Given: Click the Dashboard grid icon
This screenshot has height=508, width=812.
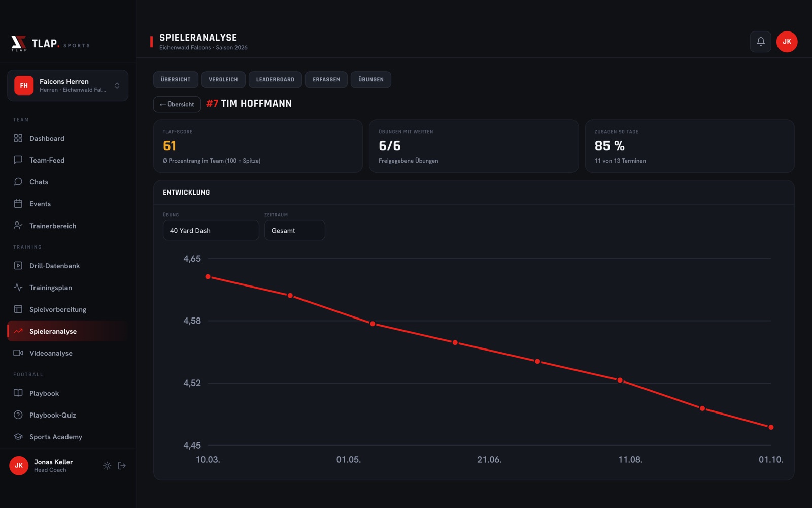Looking at the screenshot, I should 18,138.
